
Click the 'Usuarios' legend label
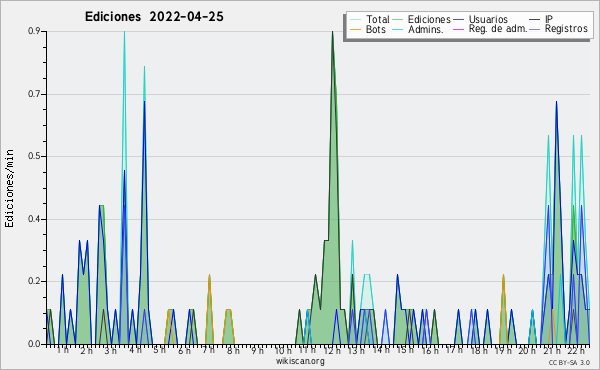pos(488,19)
